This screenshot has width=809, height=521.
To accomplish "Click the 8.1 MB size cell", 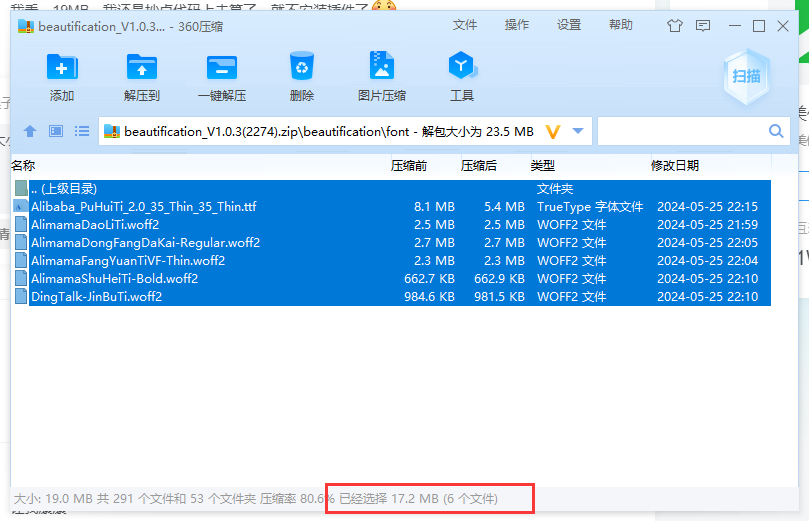I will [x=434, y=207].
